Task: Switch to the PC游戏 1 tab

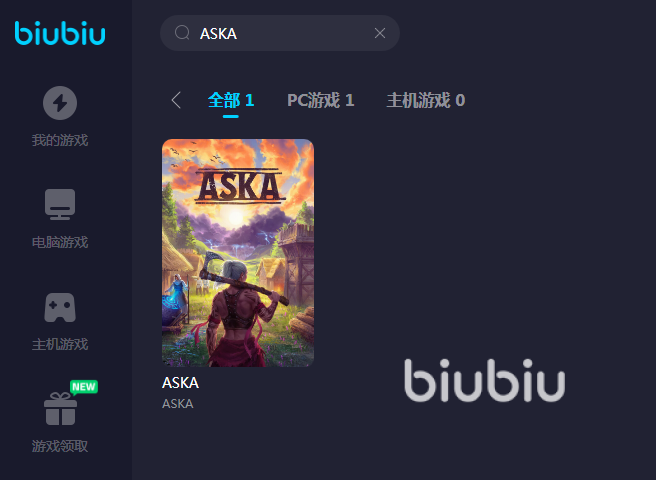Action: (320, 100)
